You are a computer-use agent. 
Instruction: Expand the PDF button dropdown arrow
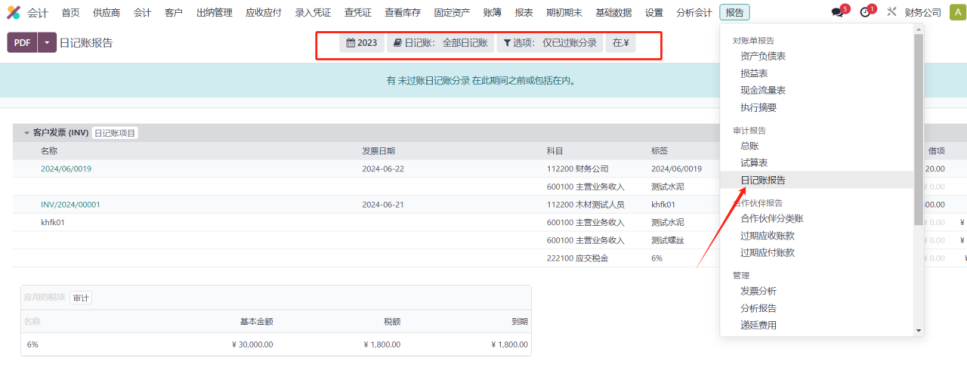[47, 43]
